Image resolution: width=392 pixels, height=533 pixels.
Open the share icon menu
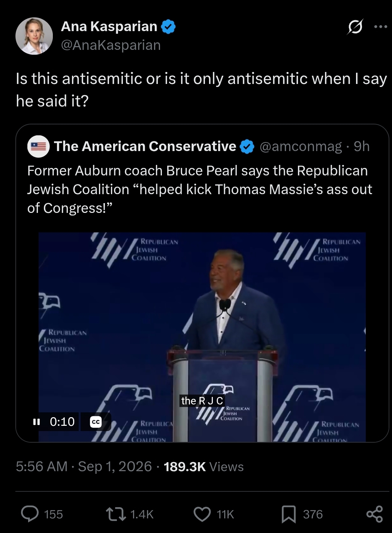coord(374,514)
